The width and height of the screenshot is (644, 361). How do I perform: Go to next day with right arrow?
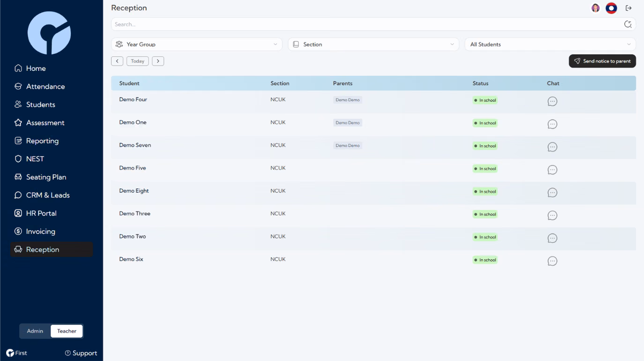[x=158, y=61]
